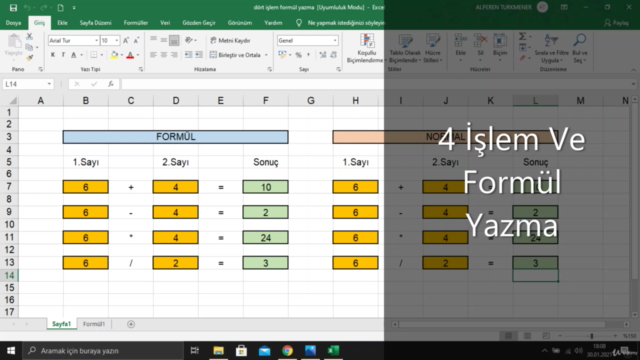This screenshot has width=640, height=360.
Task: Align text left
Action: coord(153,55)
